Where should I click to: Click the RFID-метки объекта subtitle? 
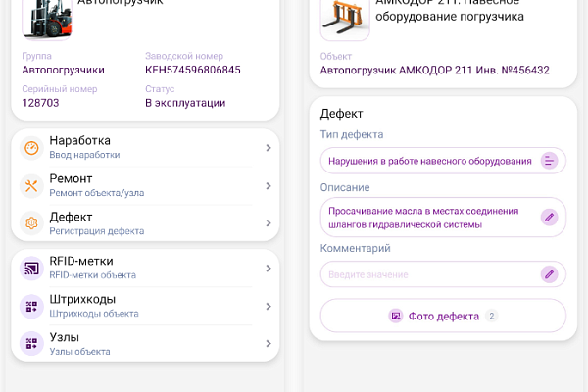(93, 275)
